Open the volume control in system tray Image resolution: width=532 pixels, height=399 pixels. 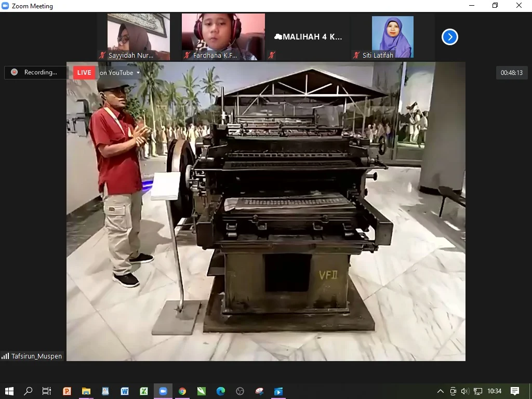pos(465,391)
